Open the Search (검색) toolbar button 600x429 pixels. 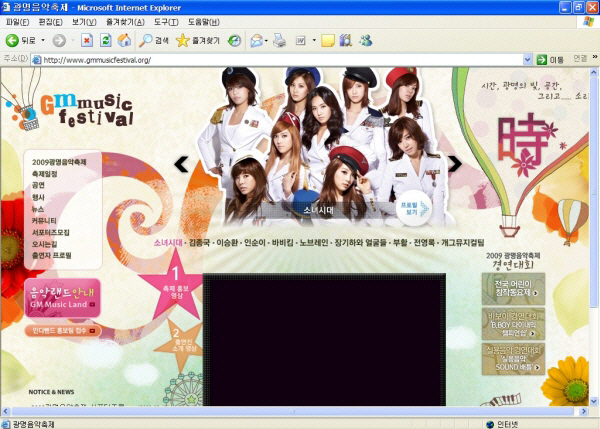point(154,40)
